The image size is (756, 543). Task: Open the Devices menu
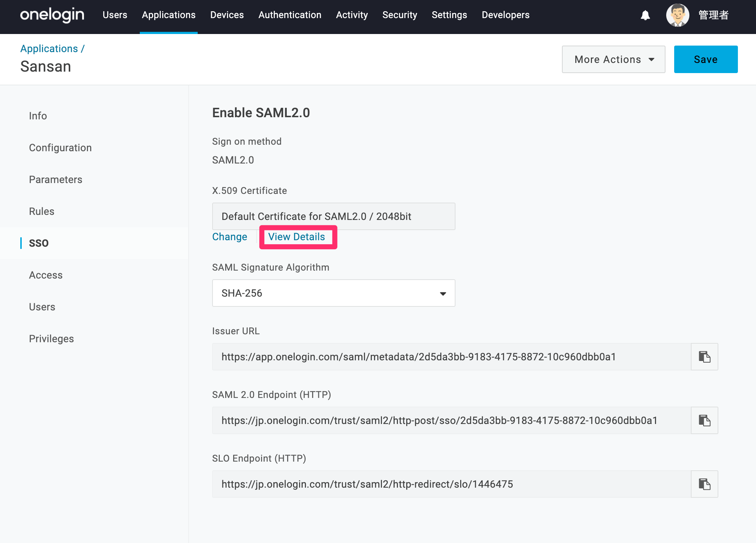[227, 15]
